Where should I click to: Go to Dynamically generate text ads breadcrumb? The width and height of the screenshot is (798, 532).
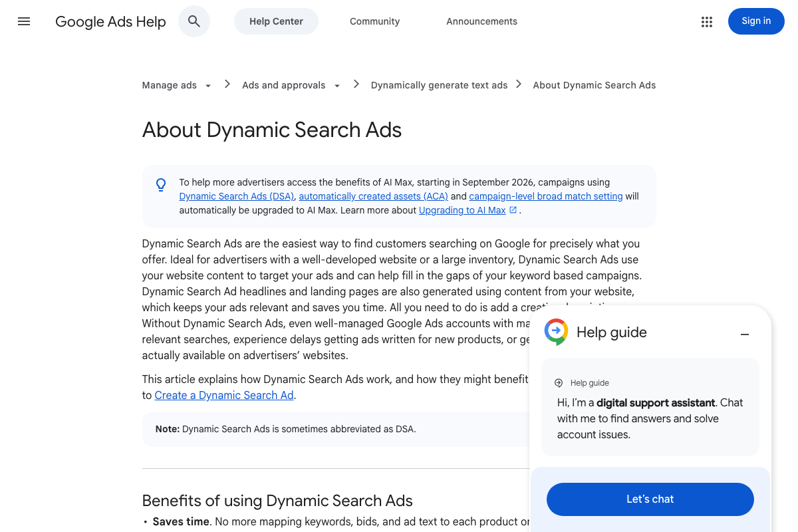[x=439, y=85]
